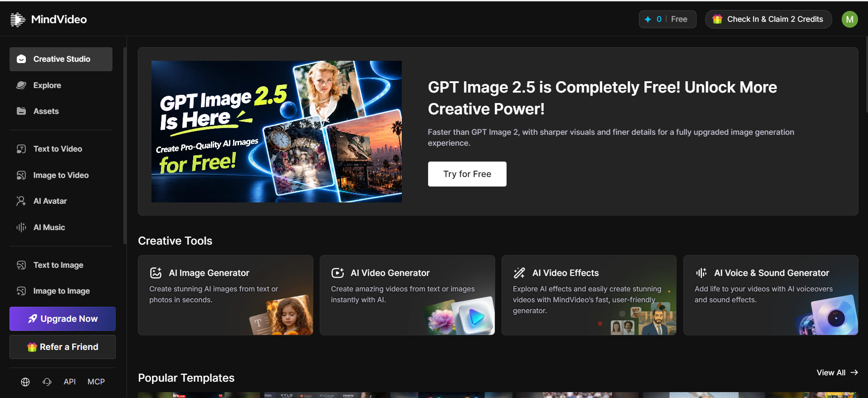Screen dimensions: 868x398
Task: Click the GPT Image 2.5 is Completely Free headline
Action: tap(602, 98)
